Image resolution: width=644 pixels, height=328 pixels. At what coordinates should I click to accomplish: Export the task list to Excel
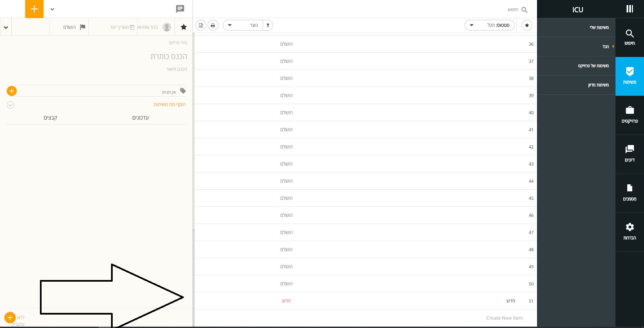click(x=201, y=25)
